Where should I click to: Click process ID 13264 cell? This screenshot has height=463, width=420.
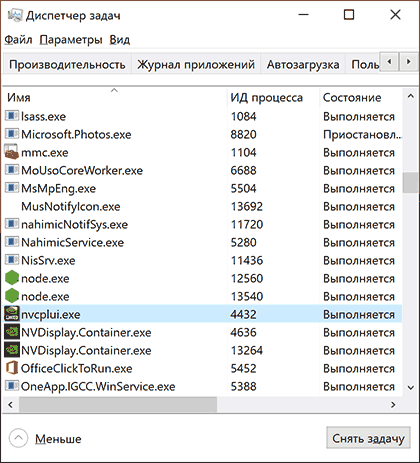point(247,350)
